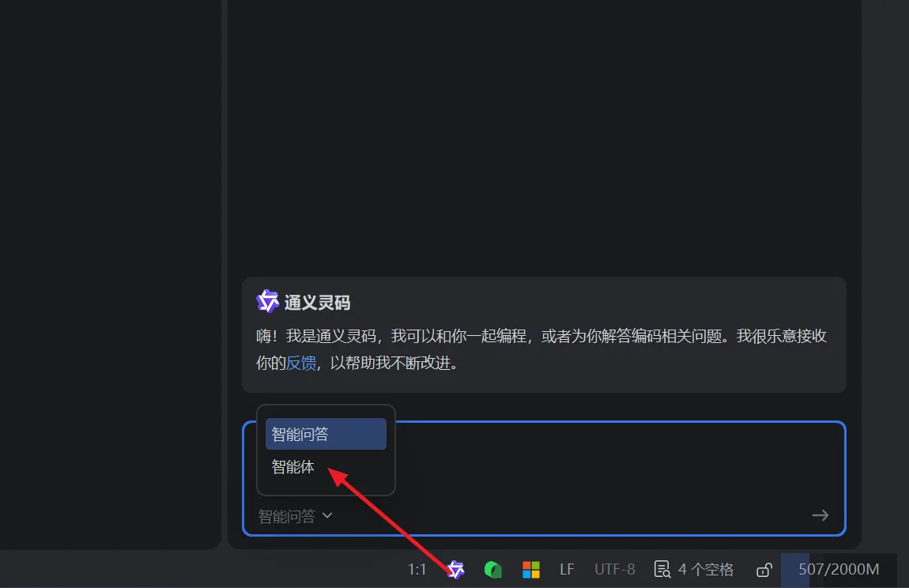Select 智能问答 in the mode popup

326,434
